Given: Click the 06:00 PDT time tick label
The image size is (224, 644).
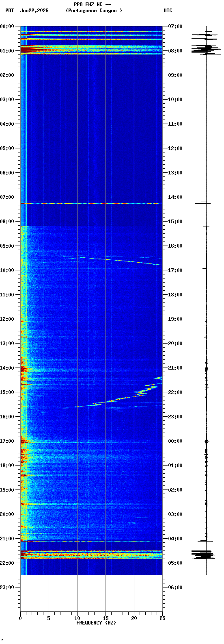Looking at the screenshot, I should click(x=7, y=173).
